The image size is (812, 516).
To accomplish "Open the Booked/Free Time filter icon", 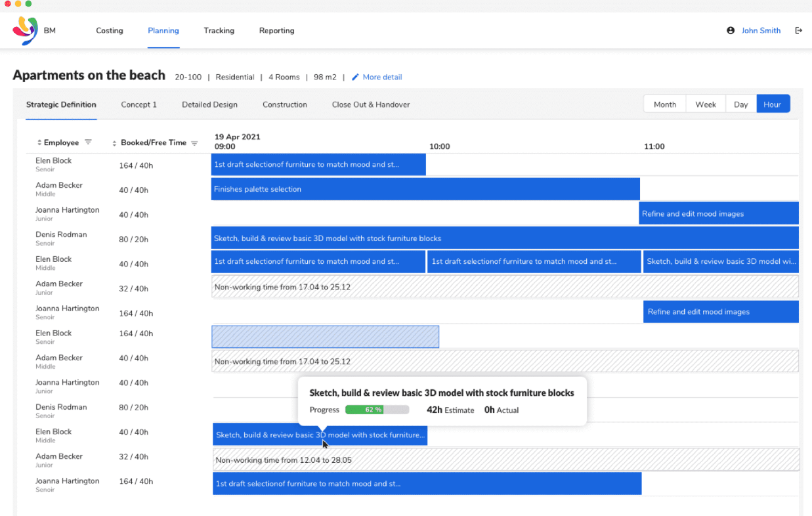I will (194, 142).
